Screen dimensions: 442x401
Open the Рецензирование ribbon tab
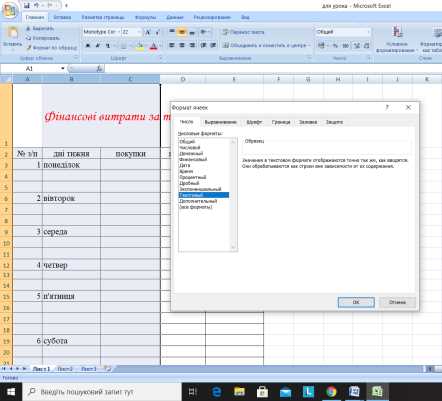coord(212,17)
